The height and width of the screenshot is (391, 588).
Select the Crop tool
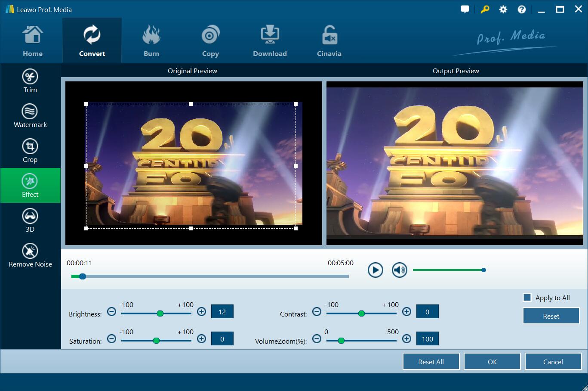pos(30,151)
